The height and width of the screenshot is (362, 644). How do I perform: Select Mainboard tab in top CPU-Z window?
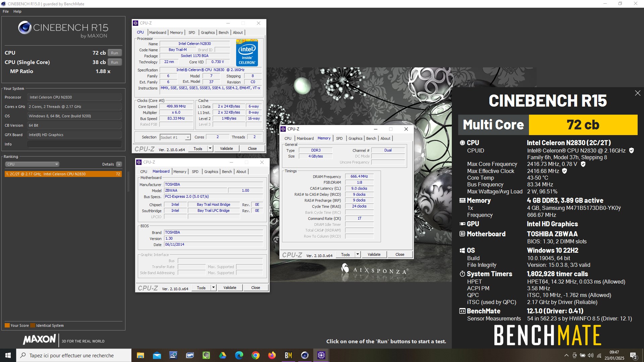[158, 33]
